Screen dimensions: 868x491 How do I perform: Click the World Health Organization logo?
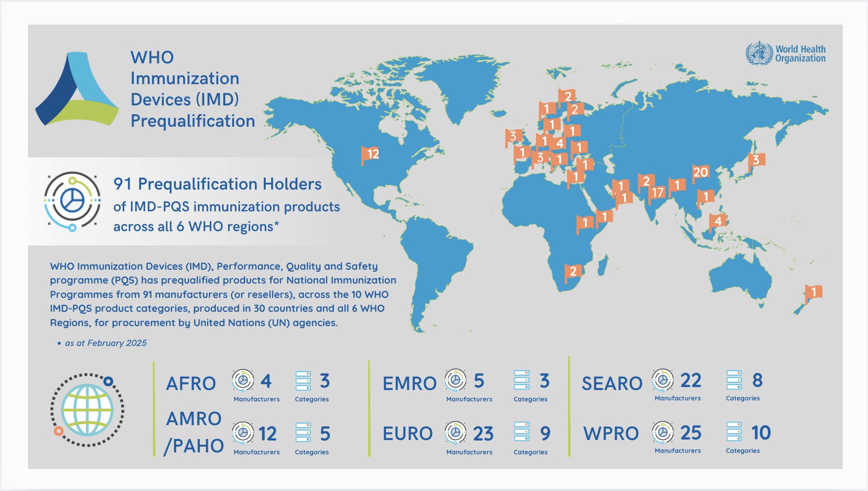[x=786, y=54]
